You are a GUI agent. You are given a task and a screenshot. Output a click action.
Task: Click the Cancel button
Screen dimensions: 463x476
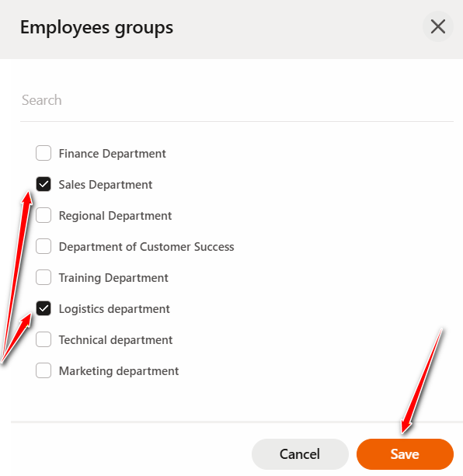(300, 454)
